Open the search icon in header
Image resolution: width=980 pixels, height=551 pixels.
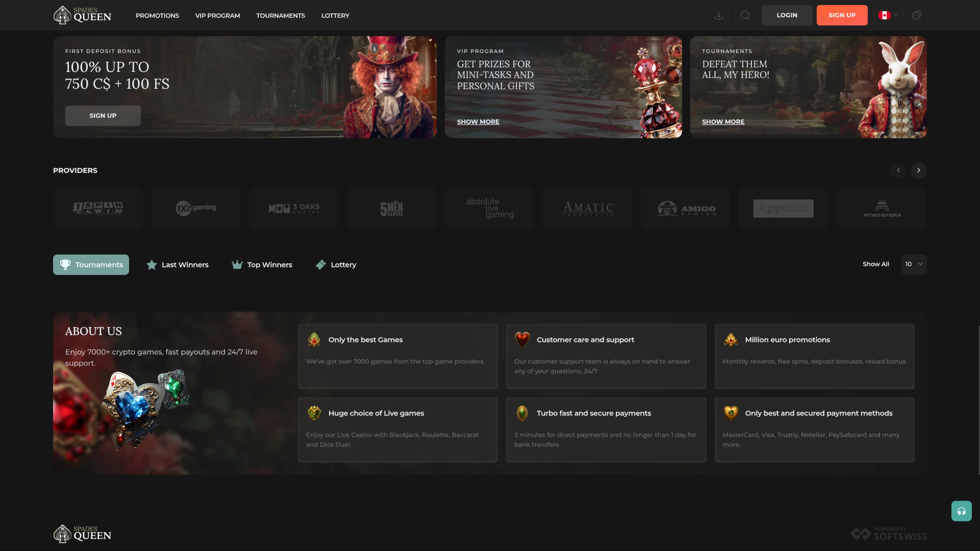point(745,15)
